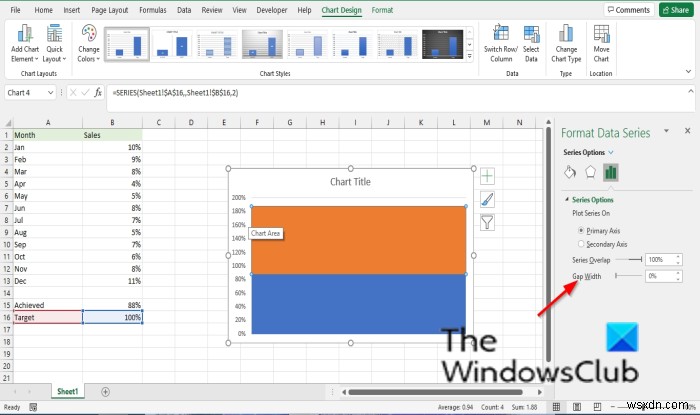Select cell A15 containing Achieved
This screenshot has height=415, width=700.
47,305
